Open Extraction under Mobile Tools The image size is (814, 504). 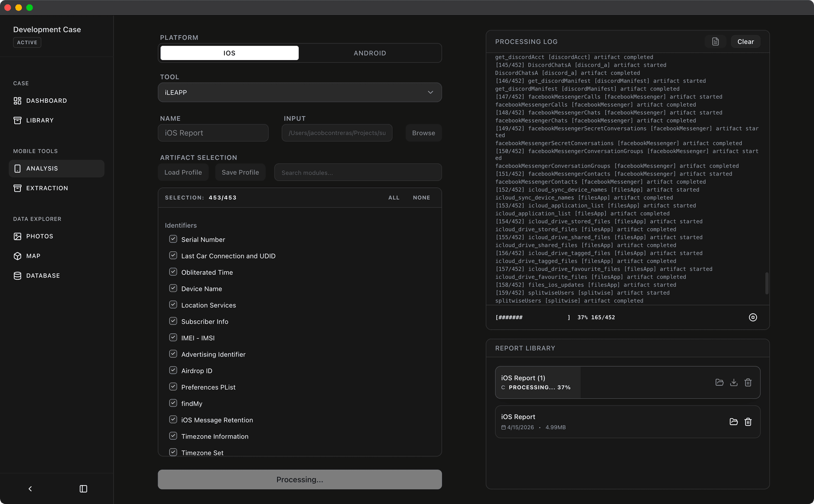56,188
